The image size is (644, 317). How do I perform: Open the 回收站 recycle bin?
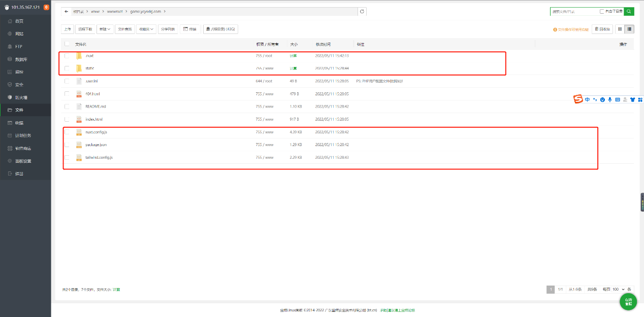pos(602,29)
